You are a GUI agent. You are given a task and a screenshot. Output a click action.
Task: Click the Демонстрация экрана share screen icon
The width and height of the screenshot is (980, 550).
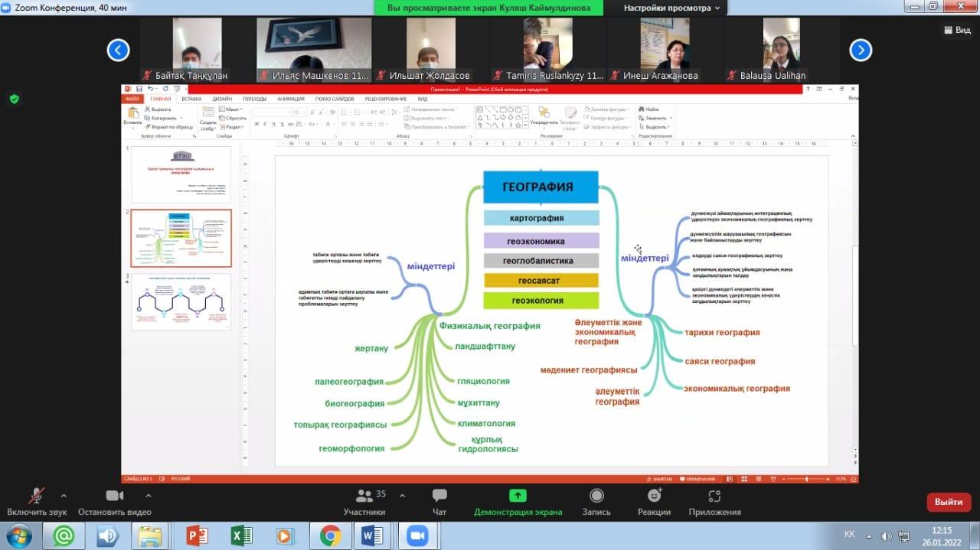point(518,496)
